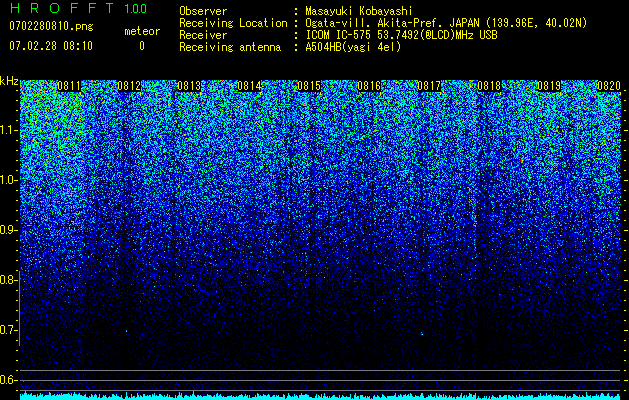Click the 1.0 kHz axis label

(8, 180)
